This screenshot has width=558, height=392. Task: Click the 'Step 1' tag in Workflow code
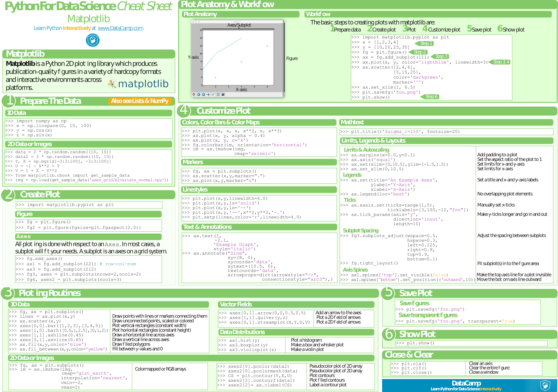pos(424,43)
